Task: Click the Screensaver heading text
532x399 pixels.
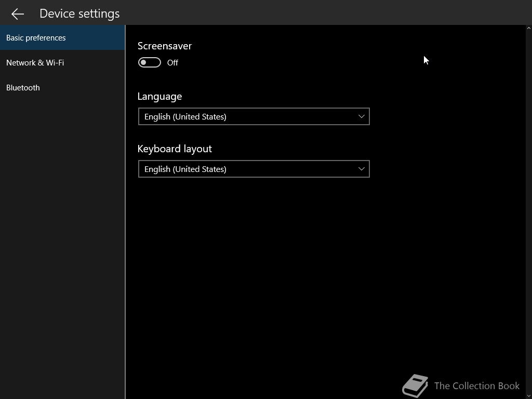Action: pos(165,46)
